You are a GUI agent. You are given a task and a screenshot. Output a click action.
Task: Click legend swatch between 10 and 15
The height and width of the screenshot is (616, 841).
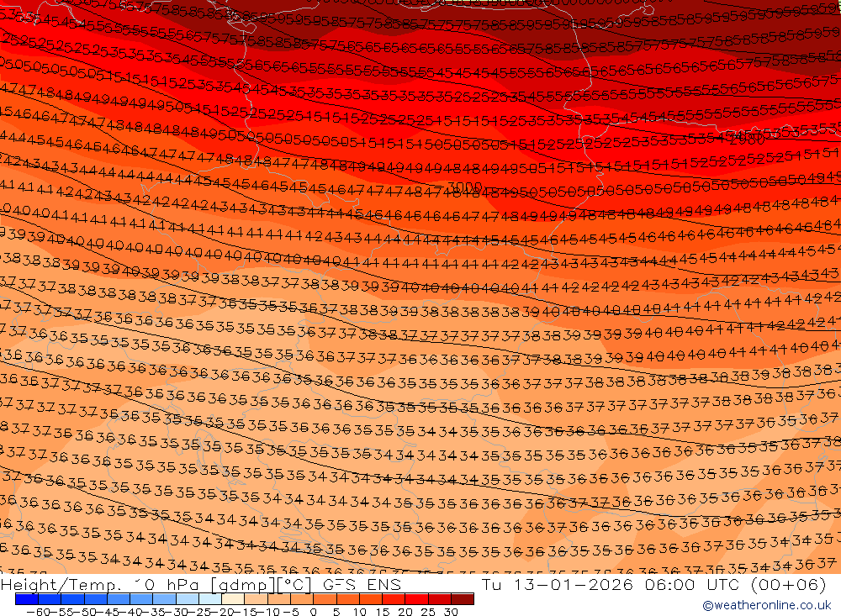[x=371, y=599]
